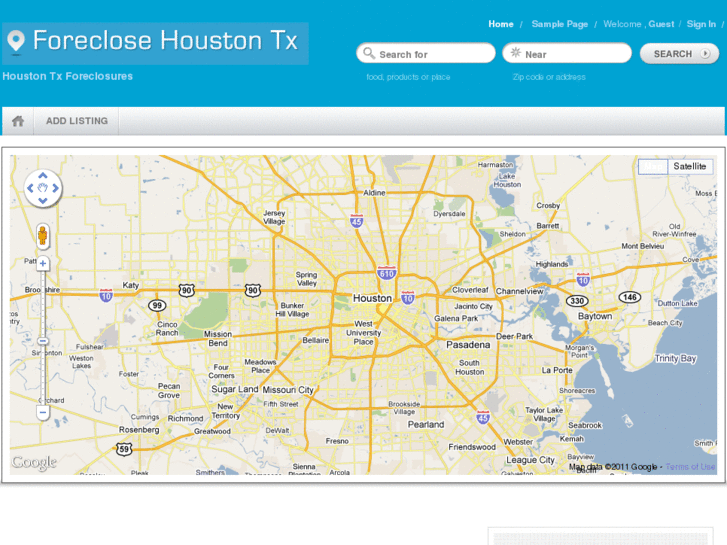Click the 'Pearland' label on map
727x545 pixels.
click(426, 424)
